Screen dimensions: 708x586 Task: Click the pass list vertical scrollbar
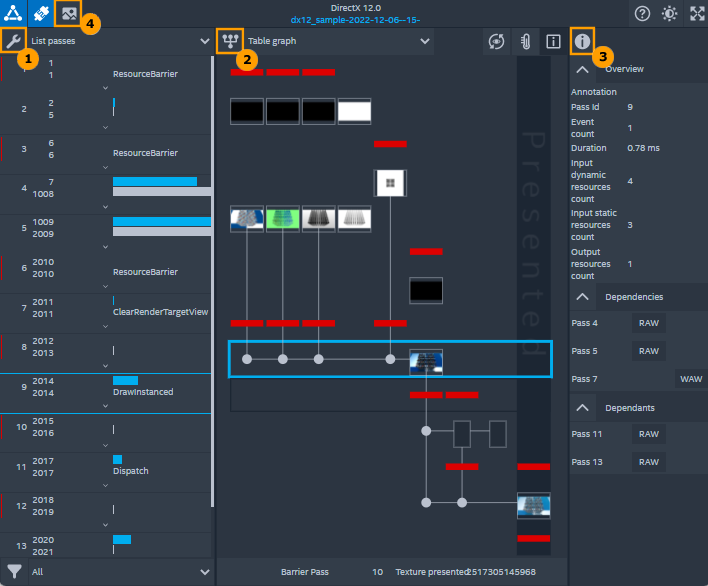[212, 282]
